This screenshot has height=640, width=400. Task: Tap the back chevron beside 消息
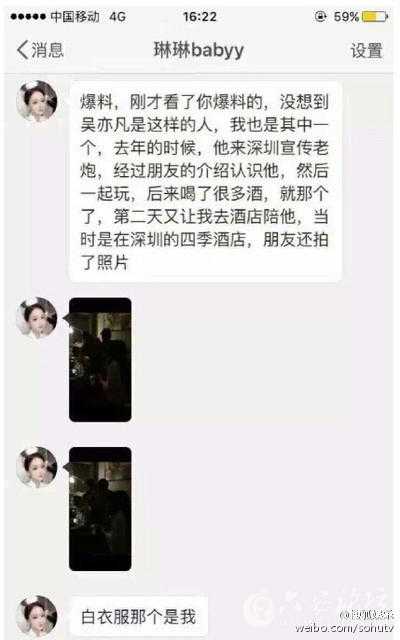(x=22, y=50)
